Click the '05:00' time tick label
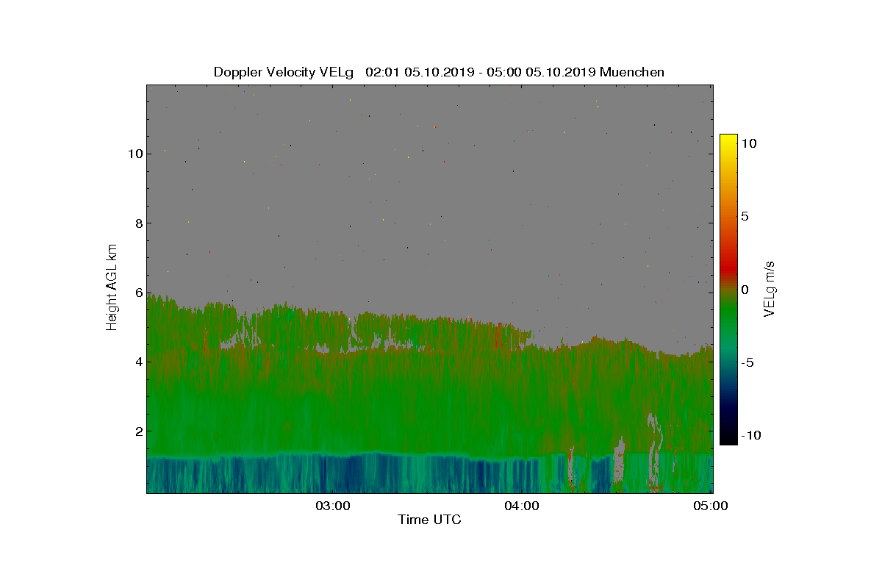 tap(712, 506)
